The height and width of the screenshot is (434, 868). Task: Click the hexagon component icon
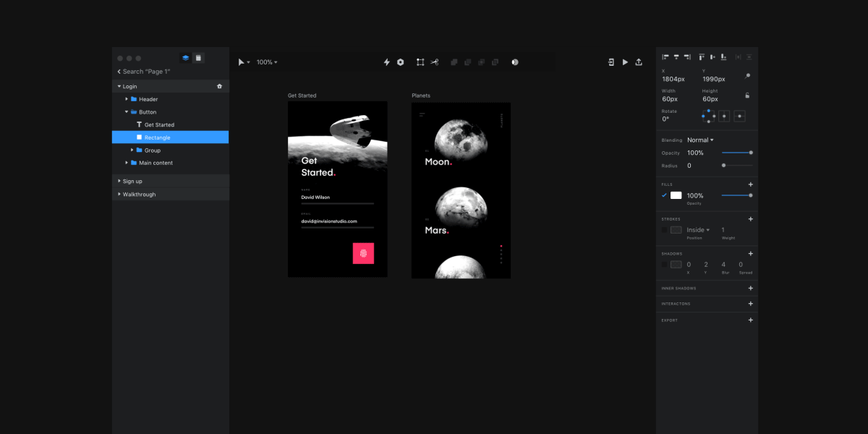click(x=400, y=62)
